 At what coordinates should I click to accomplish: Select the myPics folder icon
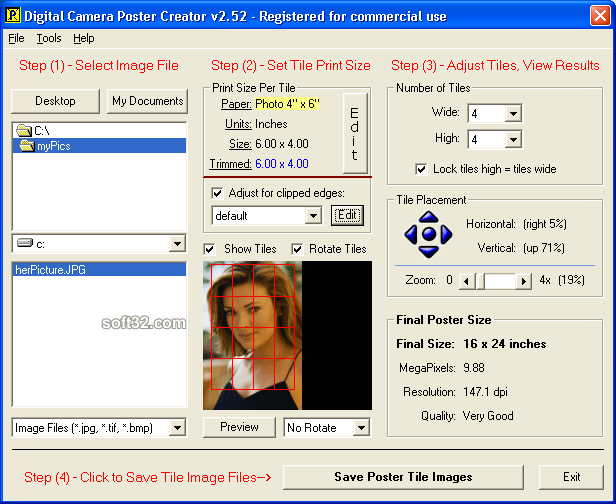pos(27,146)
